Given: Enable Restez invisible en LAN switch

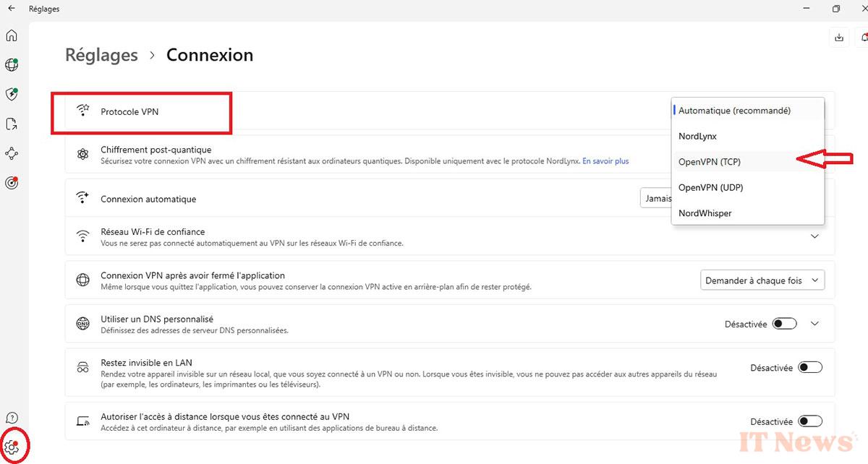Looking at the screenshot, I should [x=809, y=368].
